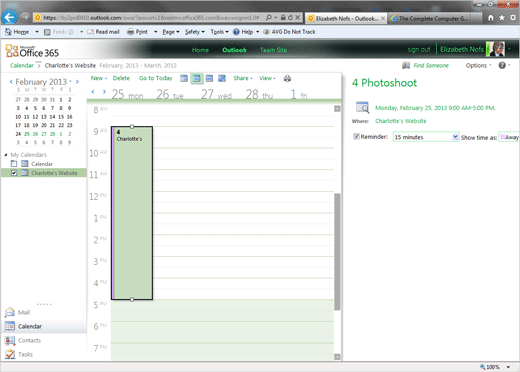Image resolution: width=520 pixels, height=372 pixels.
Task: Show previous month in mini calendar
Action: [x=11, y=82]
